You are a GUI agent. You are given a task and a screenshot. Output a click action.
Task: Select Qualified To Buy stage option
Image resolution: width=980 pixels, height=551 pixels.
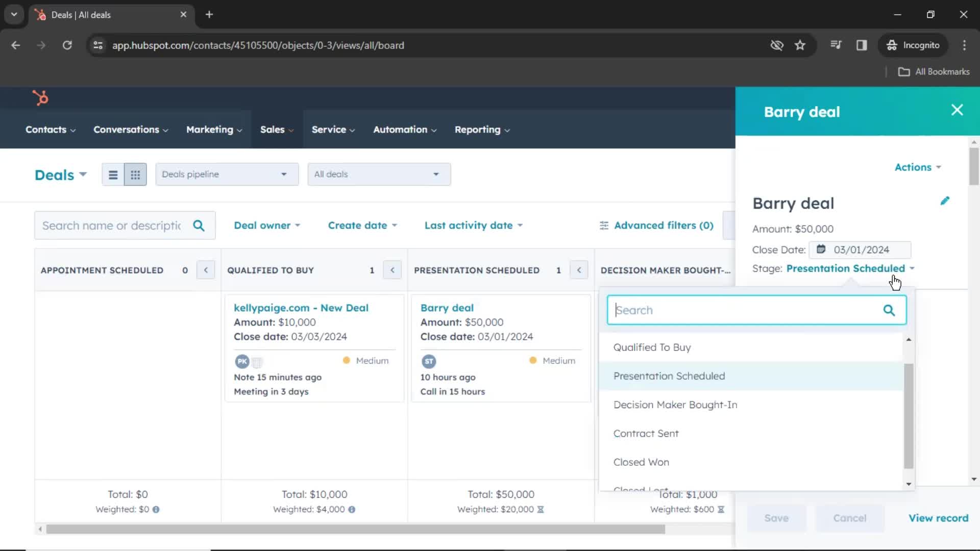point(751,347)
